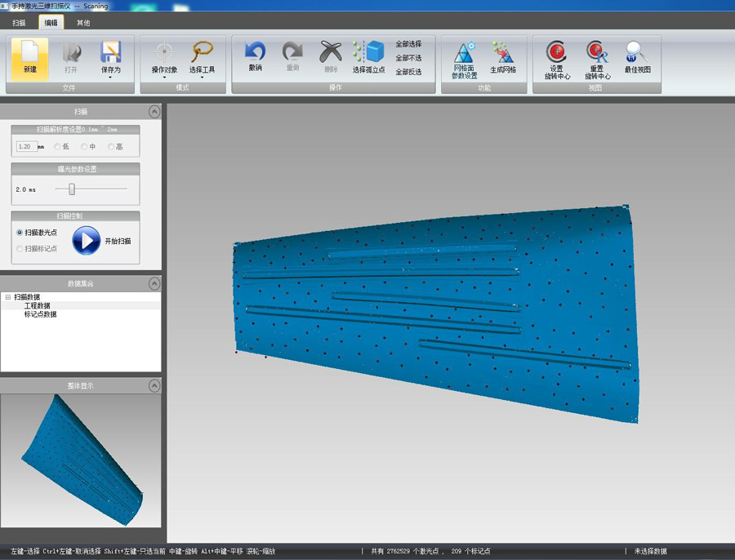Open 网格面参数设置 mesh settings icon
Viewport: 735px width, 560px height.
(465, 52)
